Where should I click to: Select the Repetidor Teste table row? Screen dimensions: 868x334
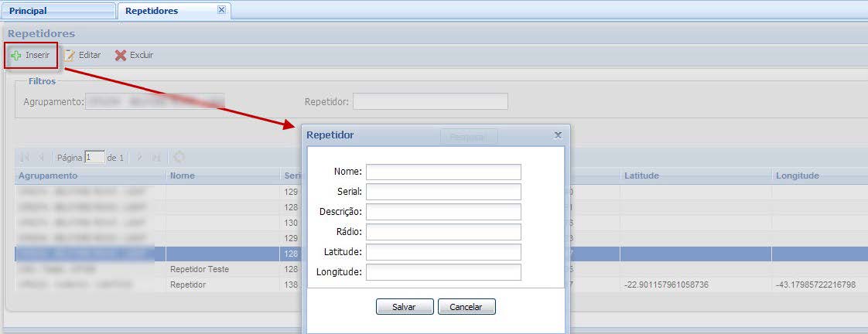tap(199, 270)
